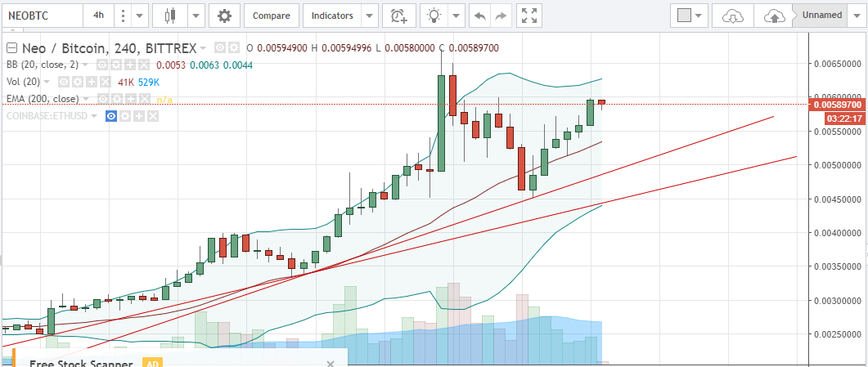Close the Free Stock Scanner ad
This screenshot has height=367, width=868.
click(331, 364)
